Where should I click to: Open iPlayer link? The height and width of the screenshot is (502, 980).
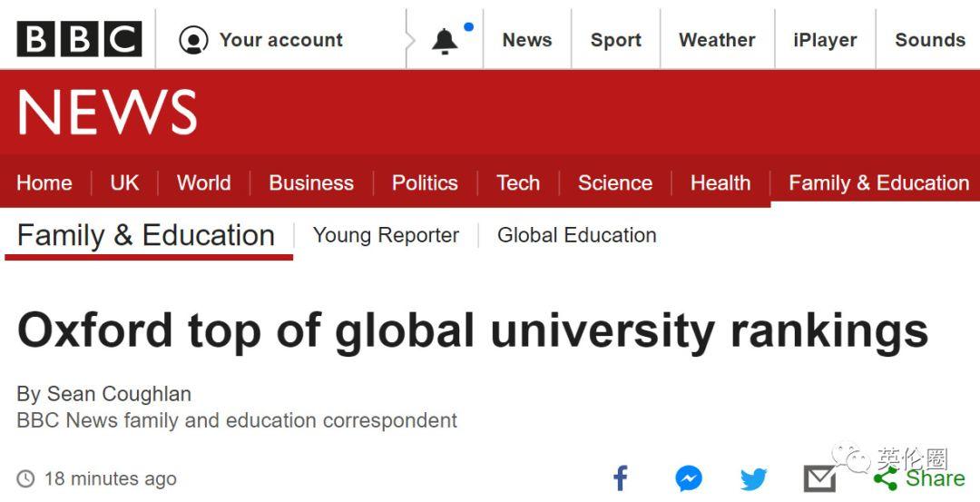pos(825,40)
